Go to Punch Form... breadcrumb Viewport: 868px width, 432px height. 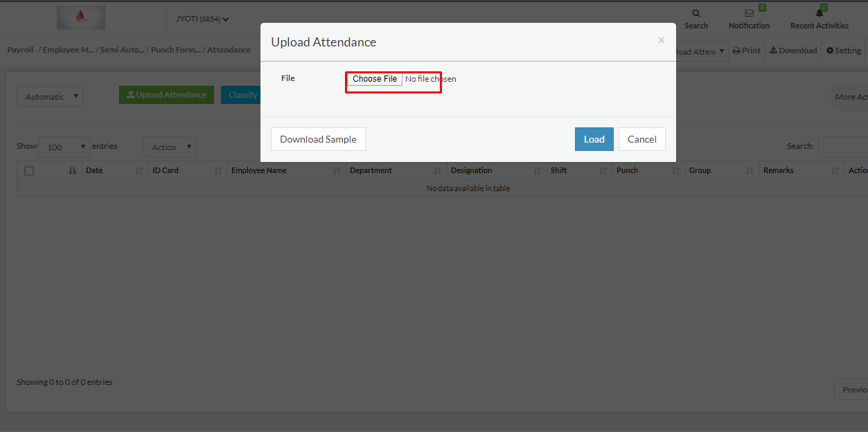point(176,50)
